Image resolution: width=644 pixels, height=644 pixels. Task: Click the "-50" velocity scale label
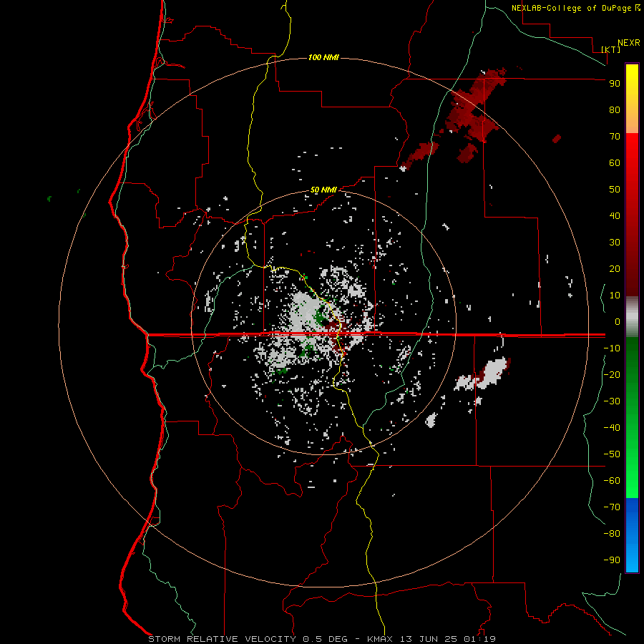(612, 454)
